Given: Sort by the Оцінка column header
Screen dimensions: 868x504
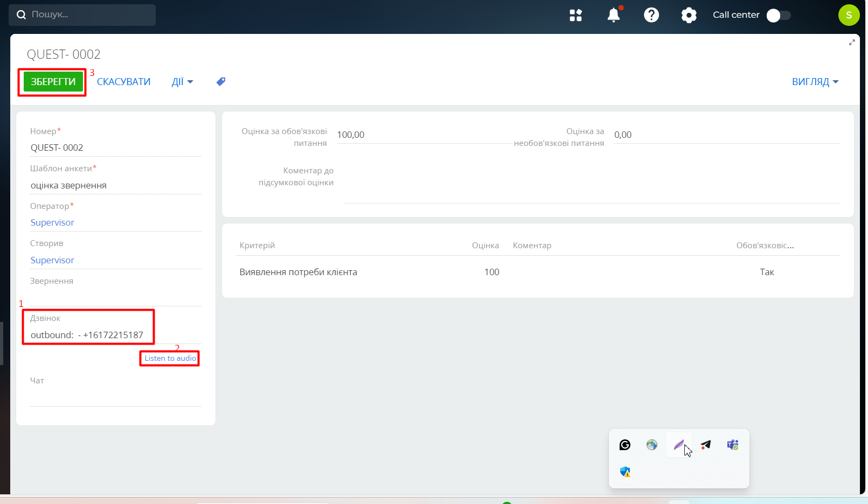Looking at the screenshot, I should (x=485, y=246).
